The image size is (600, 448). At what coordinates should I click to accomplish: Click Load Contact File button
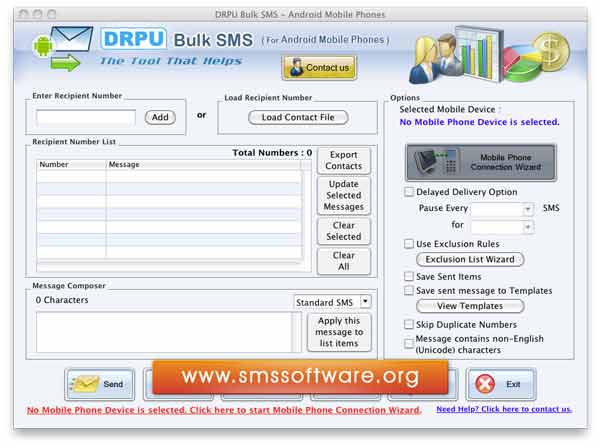pos(298,117)
